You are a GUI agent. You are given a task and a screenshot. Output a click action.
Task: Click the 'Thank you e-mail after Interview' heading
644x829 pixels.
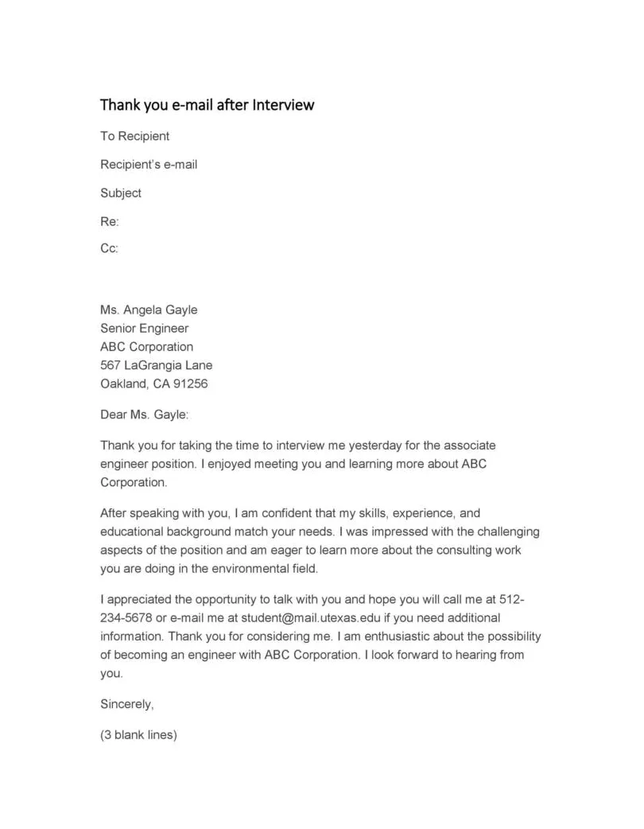[207, 105]
